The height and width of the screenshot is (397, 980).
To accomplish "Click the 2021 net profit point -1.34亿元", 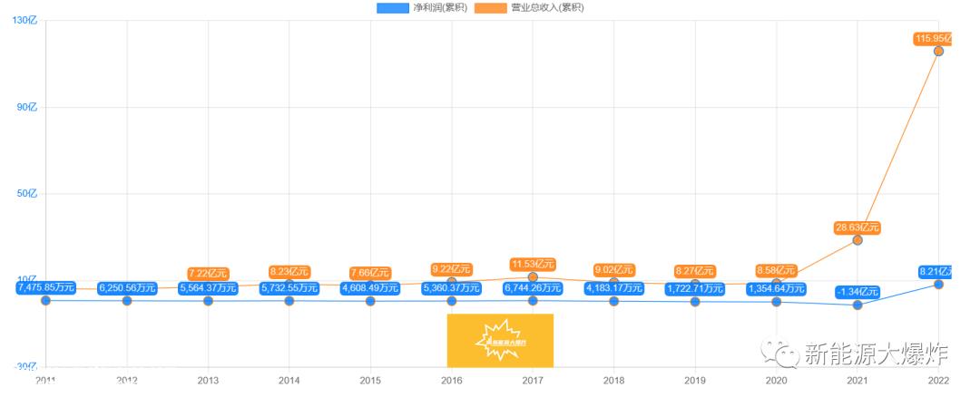I will tap(857, 305).
